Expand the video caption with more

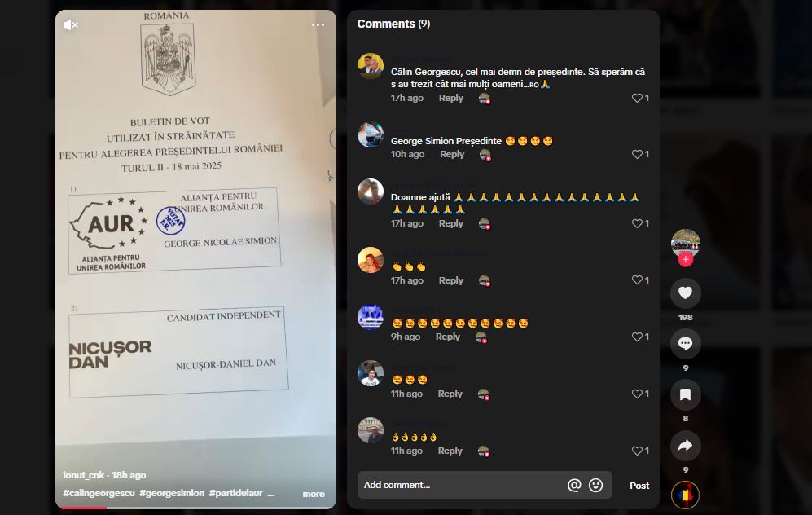pyautogui.click(x=314, y=495)
